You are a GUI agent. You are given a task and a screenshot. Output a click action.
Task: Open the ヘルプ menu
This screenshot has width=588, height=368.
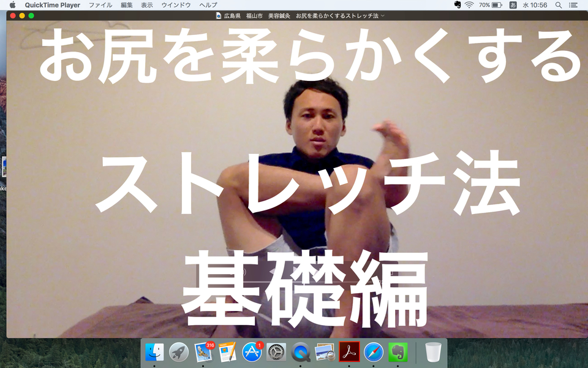(208, 5)
